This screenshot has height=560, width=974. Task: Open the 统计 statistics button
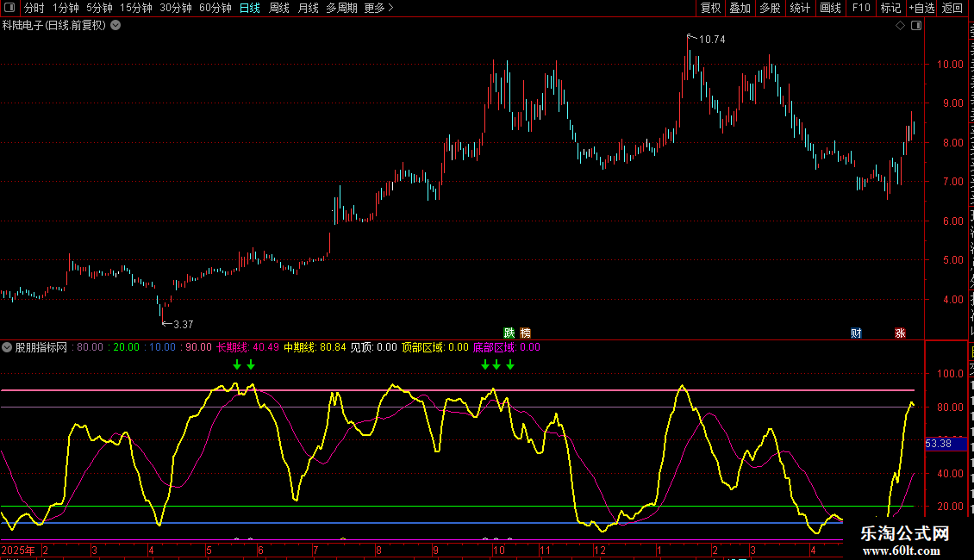(800, 8)
